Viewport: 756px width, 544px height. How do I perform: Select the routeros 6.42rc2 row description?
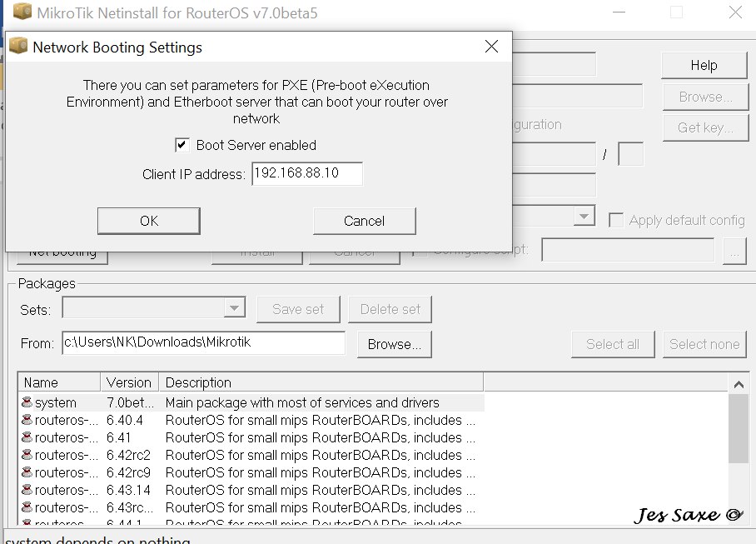(321, 455)
